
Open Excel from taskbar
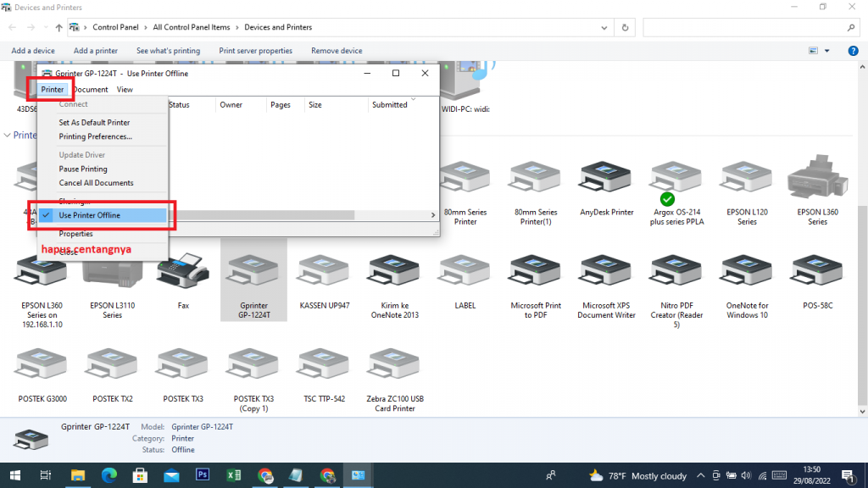tap(234, 475)
